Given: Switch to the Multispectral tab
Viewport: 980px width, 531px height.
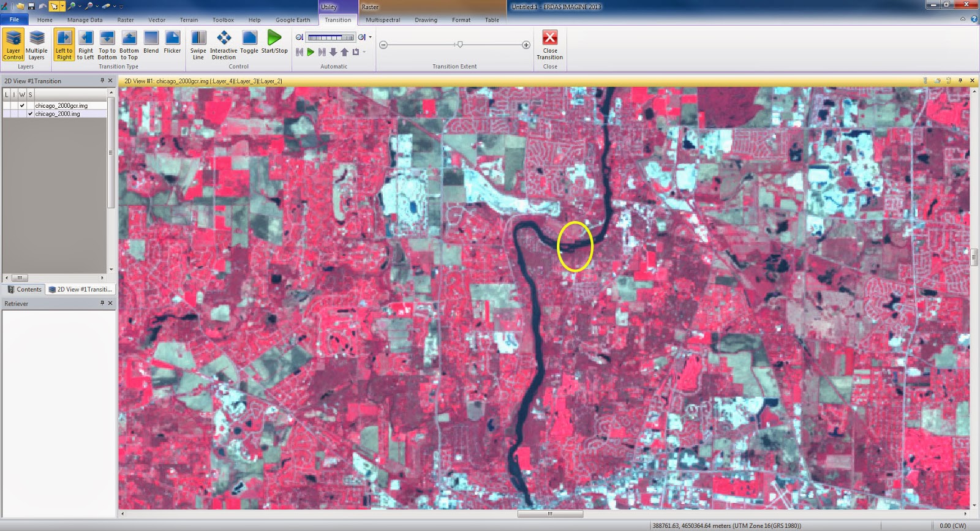Looking at the screenshot, I should pyautogui.click(x=383, y=20).
